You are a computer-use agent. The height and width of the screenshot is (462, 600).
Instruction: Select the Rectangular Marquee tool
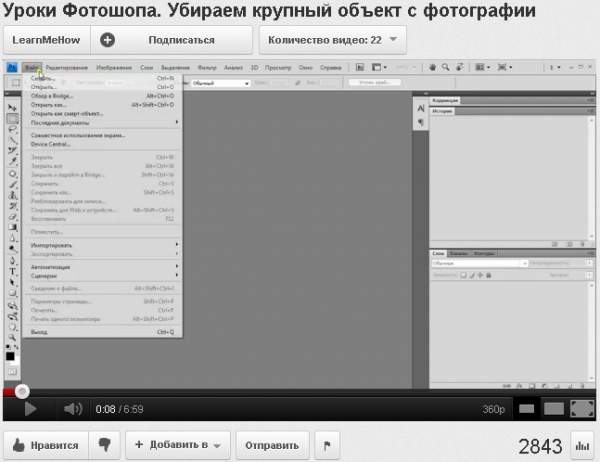12,118
